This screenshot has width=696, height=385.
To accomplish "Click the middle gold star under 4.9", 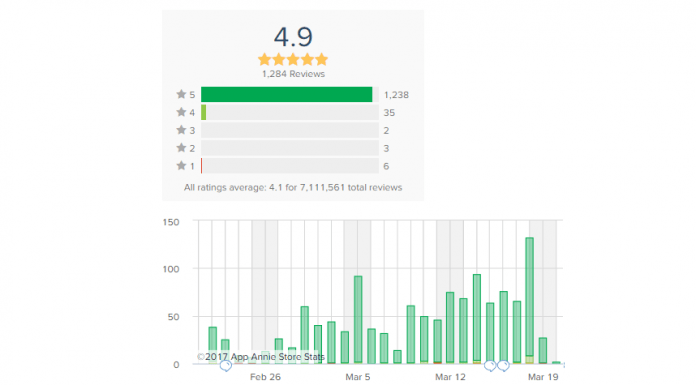I will point(293,59).
